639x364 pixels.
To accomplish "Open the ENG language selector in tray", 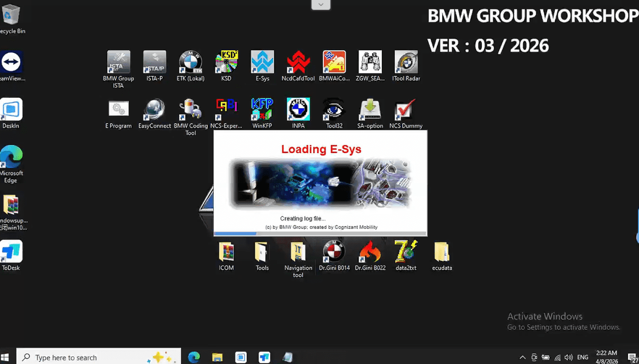I will 583,358.
